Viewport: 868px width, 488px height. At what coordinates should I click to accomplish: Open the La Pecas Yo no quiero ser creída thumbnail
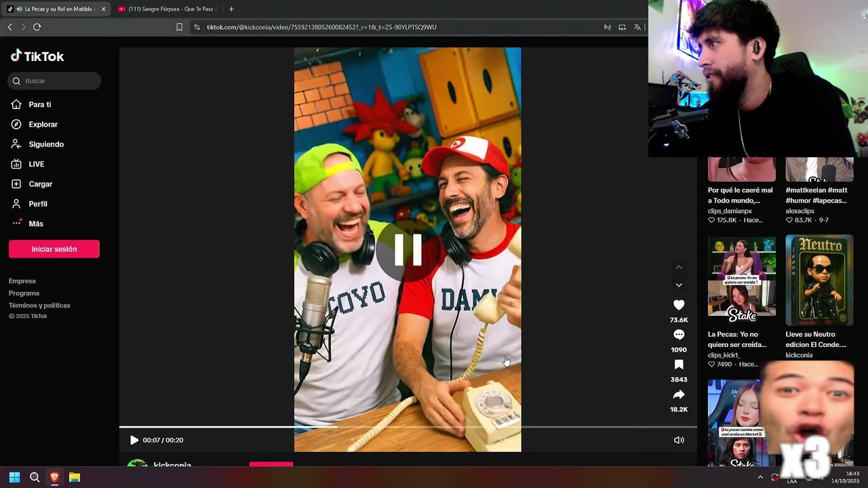click(742, 280)
